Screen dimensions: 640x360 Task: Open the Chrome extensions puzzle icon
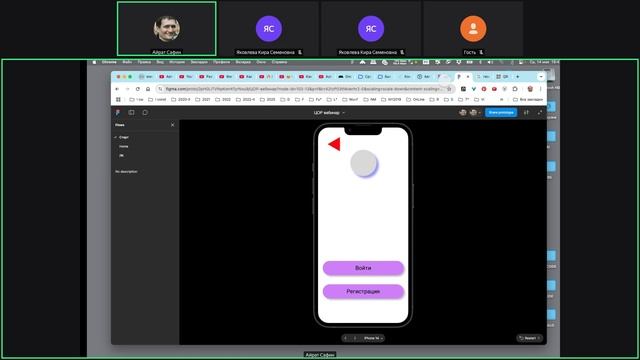(515, 89)
